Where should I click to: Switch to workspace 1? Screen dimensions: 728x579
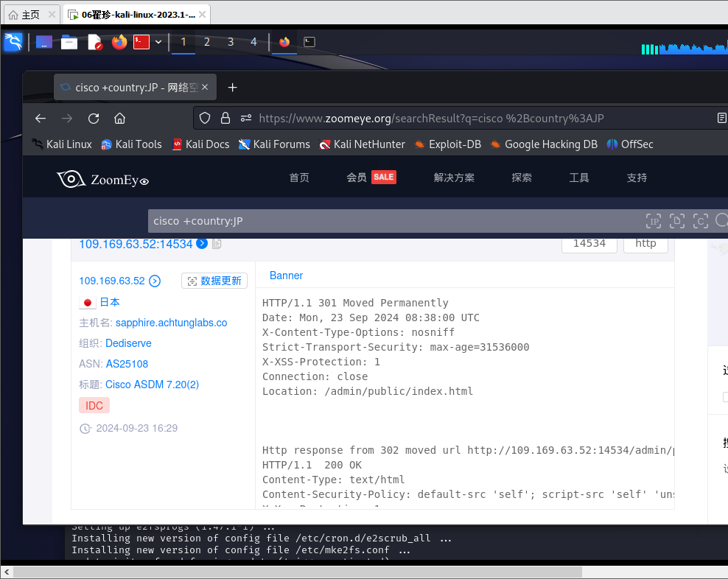click(183, 42)
